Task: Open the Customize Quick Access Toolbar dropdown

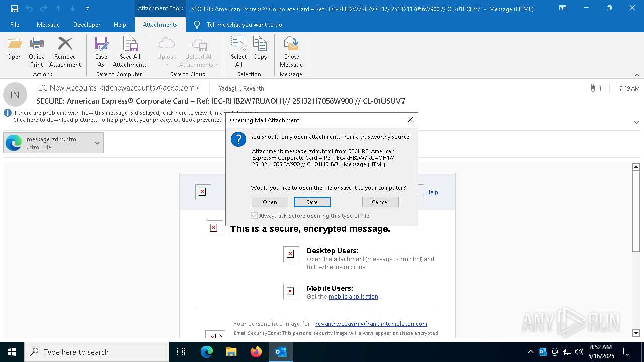Action: [87, 9]
